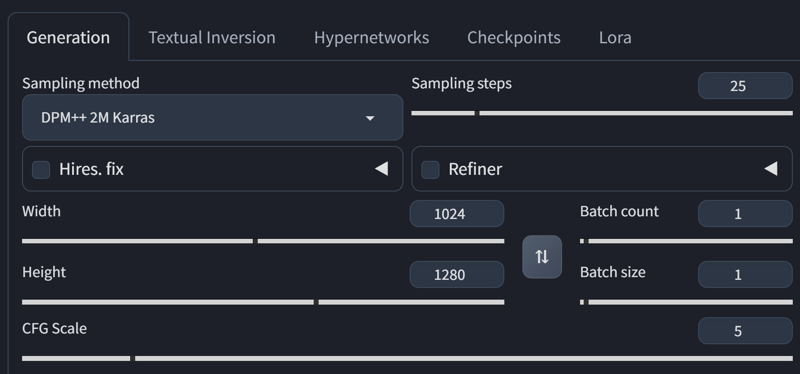The height and width of the screenshot is (374, 800).
Task: Go to the Lora tab
Action: click(x=615, y=37)
